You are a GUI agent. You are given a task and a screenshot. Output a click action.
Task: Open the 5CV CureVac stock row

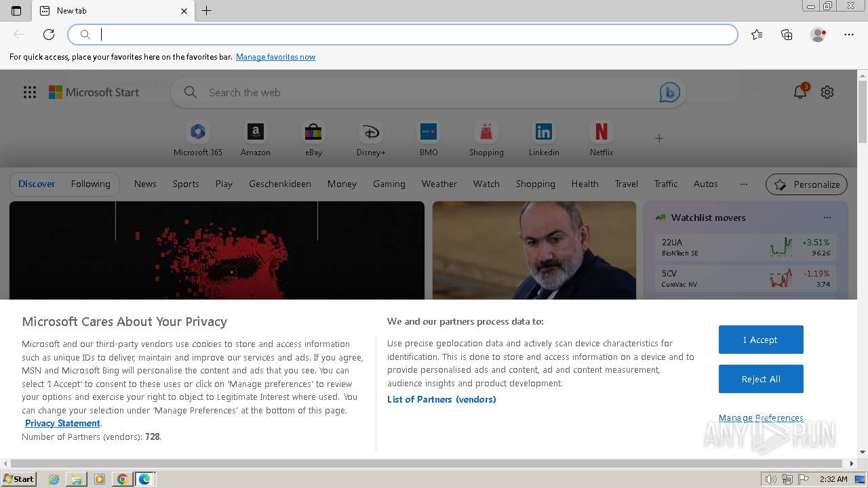point(746,279)
